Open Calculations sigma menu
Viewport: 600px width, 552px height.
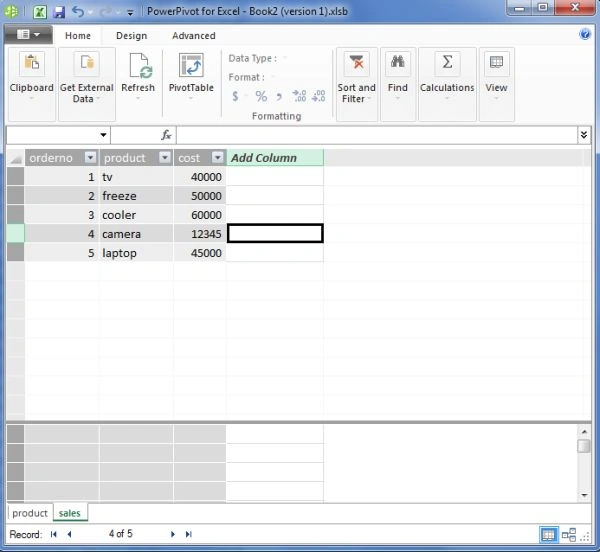tap(447, 84)
